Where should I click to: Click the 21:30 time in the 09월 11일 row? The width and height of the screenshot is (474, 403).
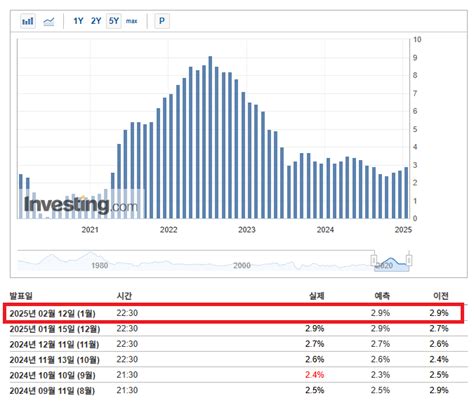pos(127,390)
